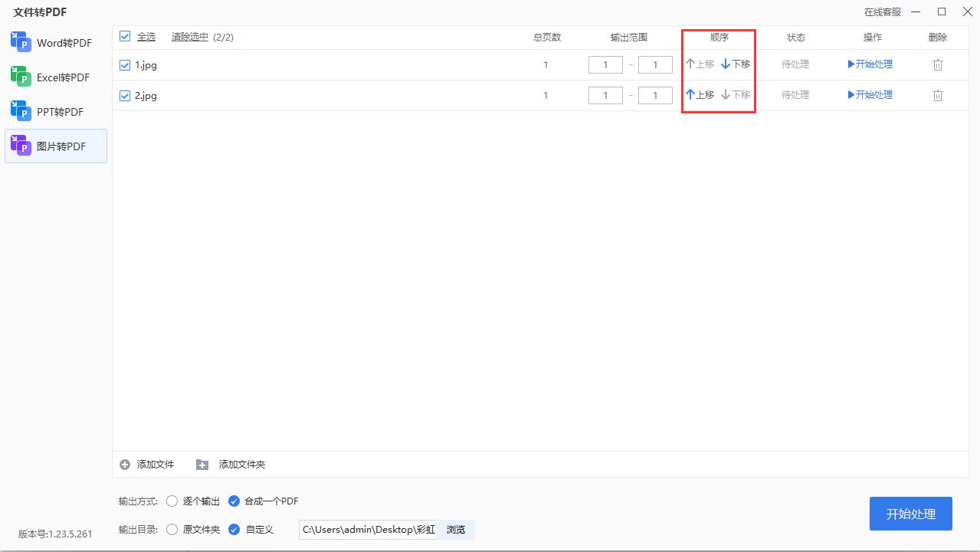The height and width of the screenshot is (552, 980).
Task: Click the 添加文件 plus icon
Action: (x=124, y=464)
